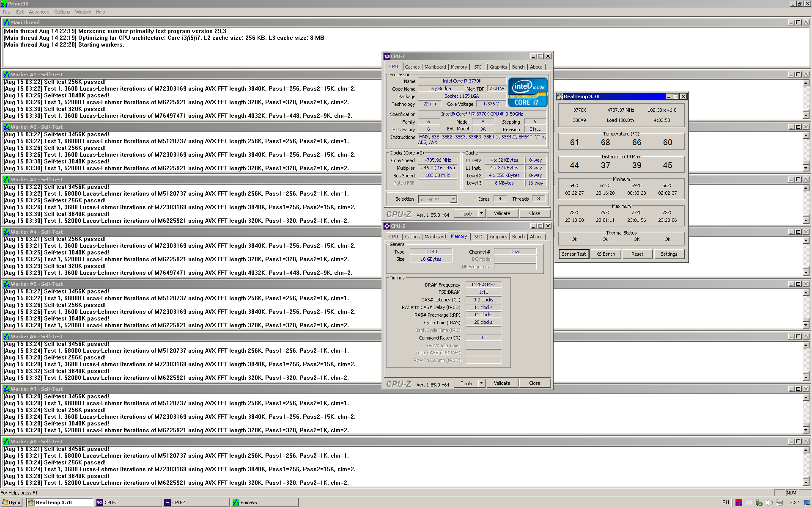The image size is (812, 508).
Task: Open Socket #1 selection dropdown
Action: (x=453, y=199)
